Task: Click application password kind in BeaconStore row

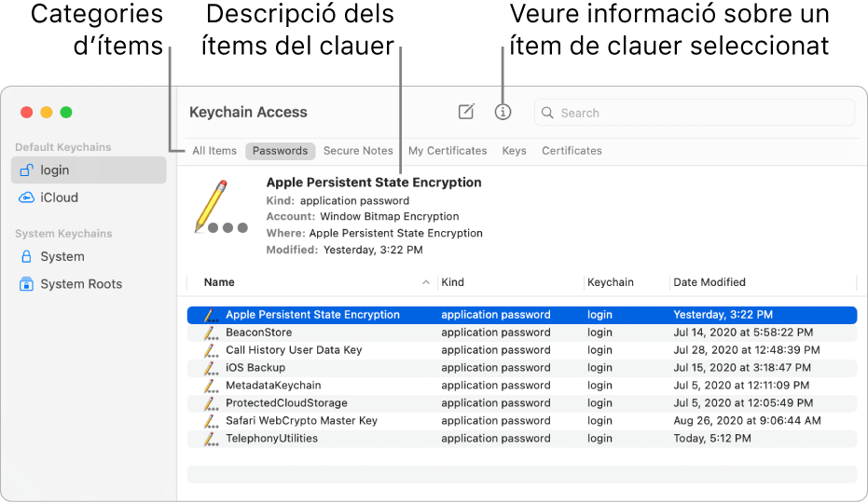Action: (495, 333)
